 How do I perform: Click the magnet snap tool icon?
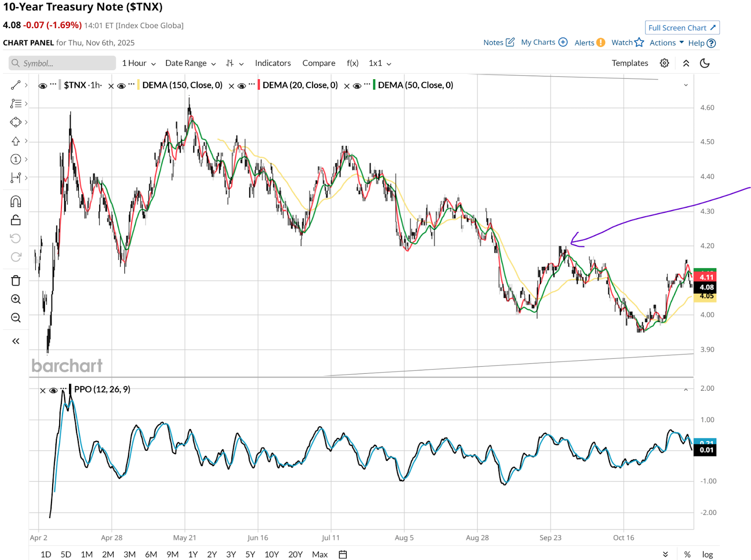click(x=15, y=202)
